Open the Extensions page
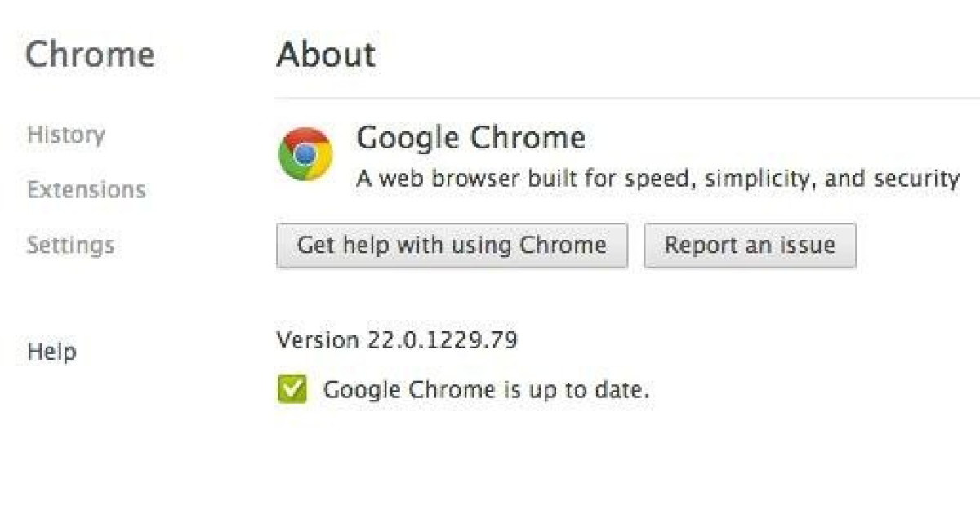This screenshot has height=514, width=980. click(x=86, y=189)
